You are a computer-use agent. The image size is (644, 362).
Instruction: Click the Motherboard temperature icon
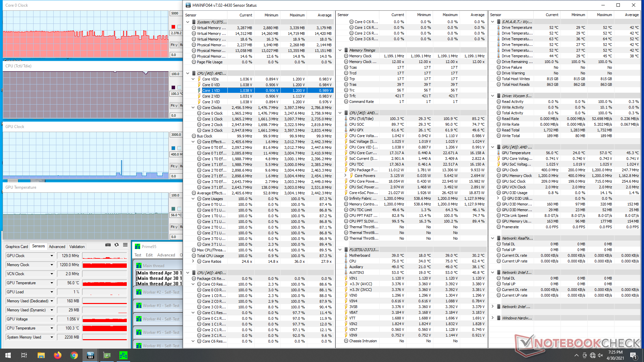pos(346,255)
